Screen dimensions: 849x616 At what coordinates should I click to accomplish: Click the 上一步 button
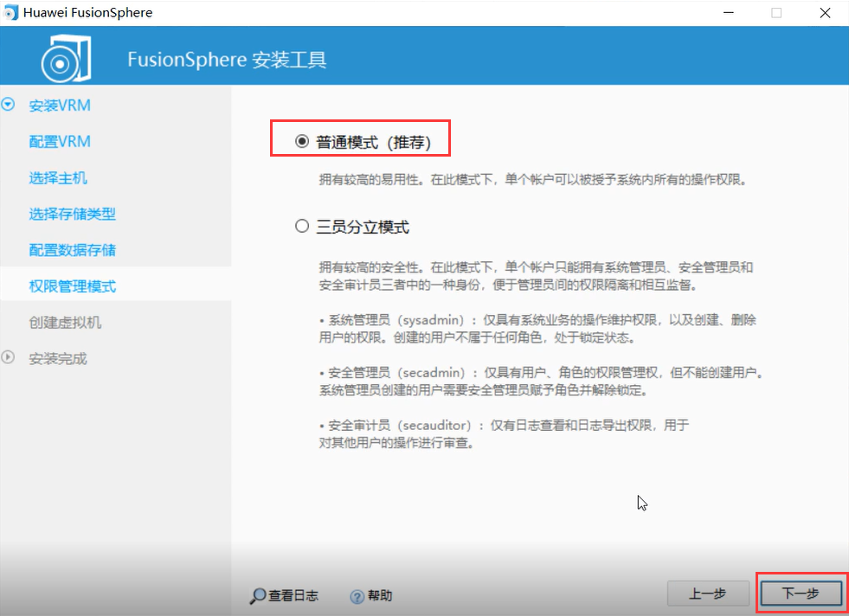point(708,594)
